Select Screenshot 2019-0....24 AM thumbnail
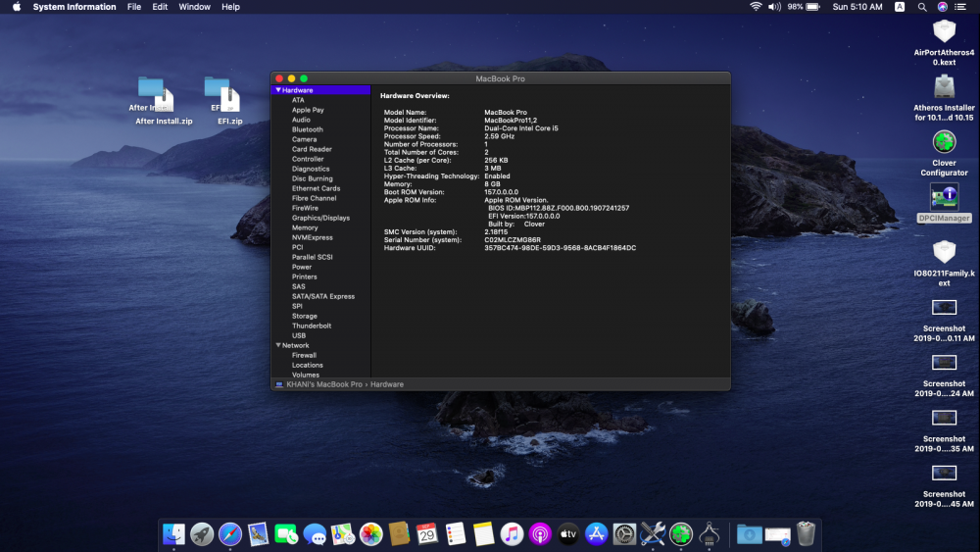This screenshot has height=552, width=980. coord(944,363)
